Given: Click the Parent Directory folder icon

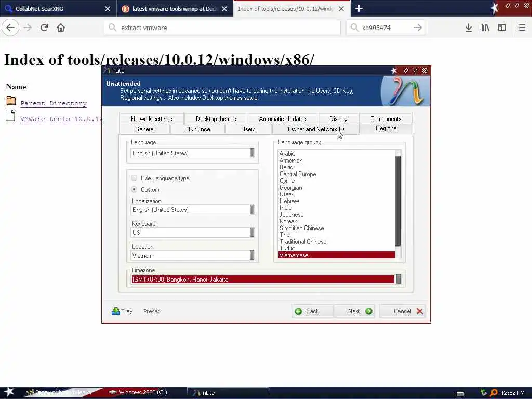Looking at the screenshot, I should 11,101.
